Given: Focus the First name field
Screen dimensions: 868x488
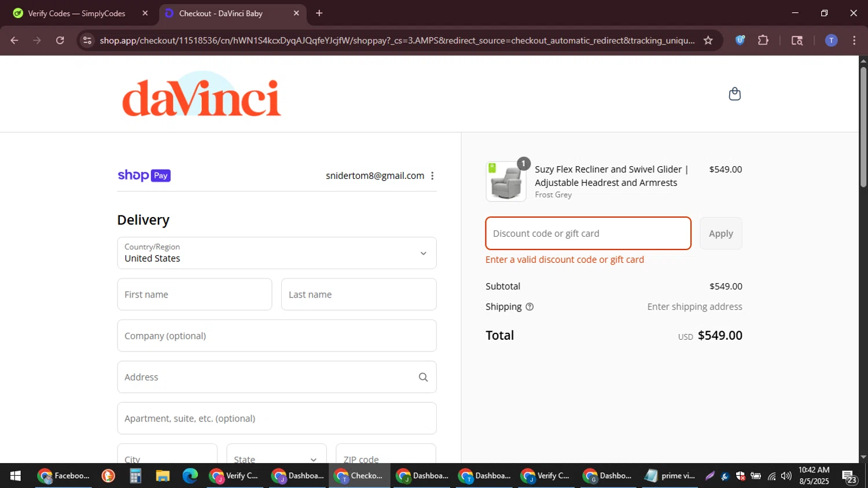Looking at the screenshot, I should coord(194,294).
